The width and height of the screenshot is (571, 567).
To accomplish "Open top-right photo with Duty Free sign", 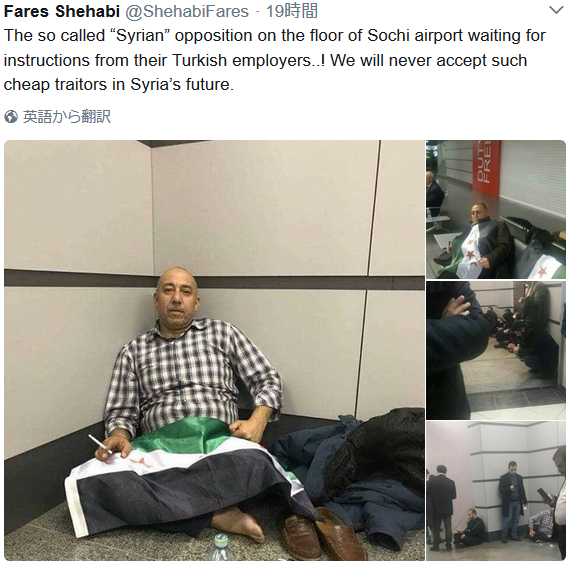I will (496, 209).
